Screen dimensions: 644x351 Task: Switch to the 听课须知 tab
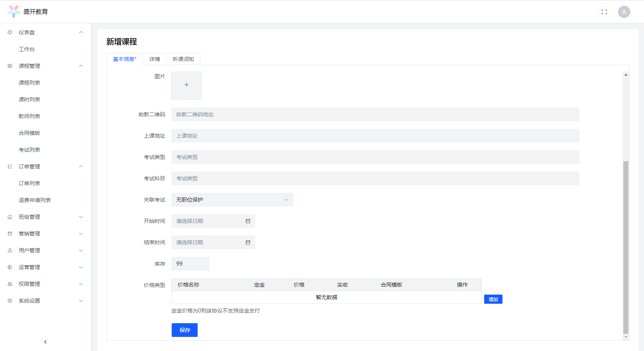[183, 59]
